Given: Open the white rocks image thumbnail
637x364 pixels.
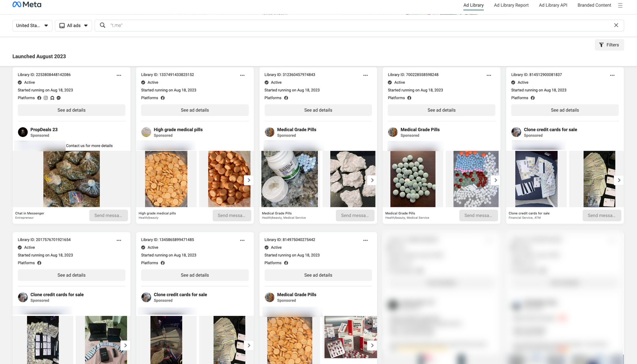Looking at the screenshot, I should (x=353, y=179).
